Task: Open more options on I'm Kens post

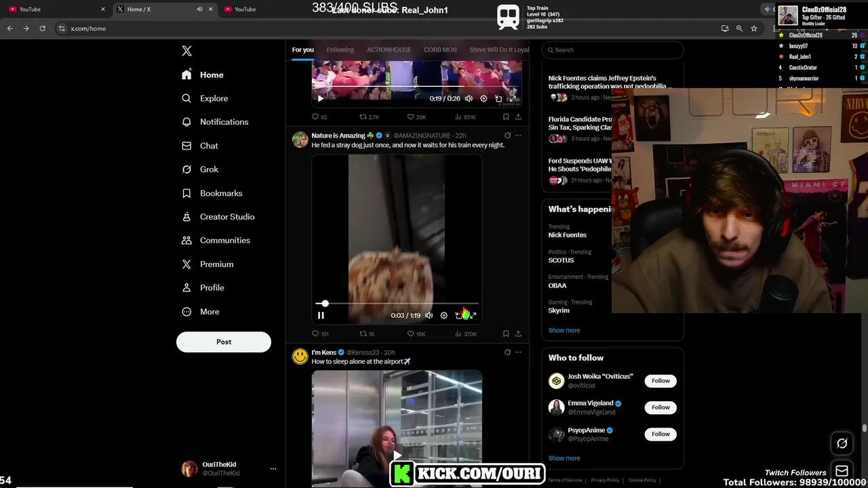Action: 518,352
